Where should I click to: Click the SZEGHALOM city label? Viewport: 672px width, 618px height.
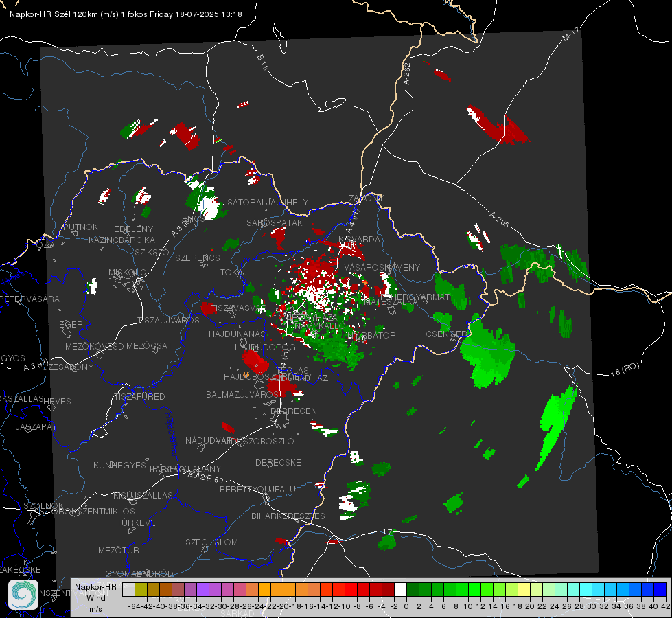click(x=211, y=542)
